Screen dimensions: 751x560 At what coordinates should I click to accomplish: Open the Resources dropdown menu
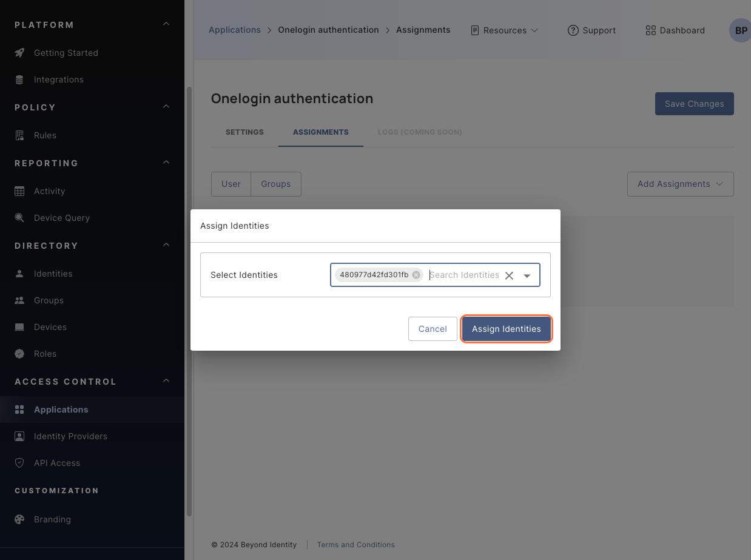point(505,30)
